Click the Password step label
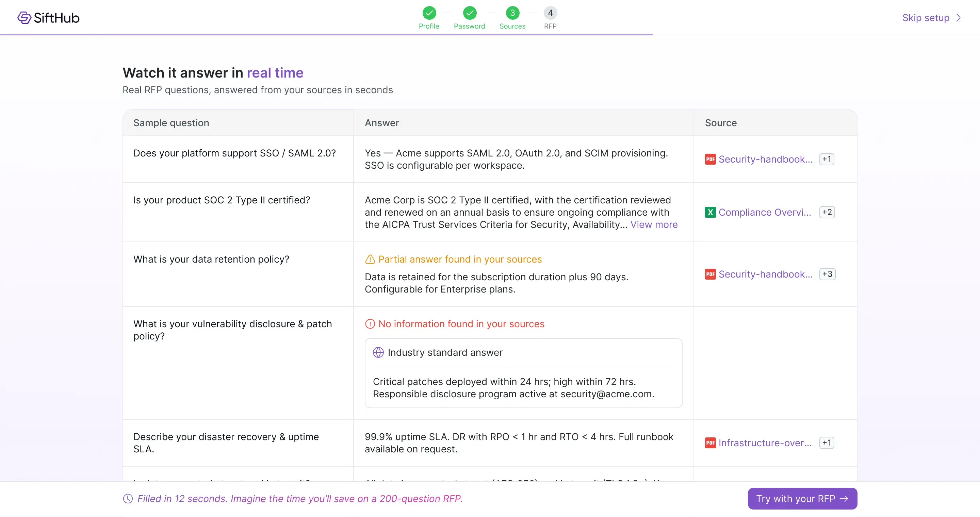The width and height of the screenshot is (980, 517). pyautogui.click(x=470, y=26)
